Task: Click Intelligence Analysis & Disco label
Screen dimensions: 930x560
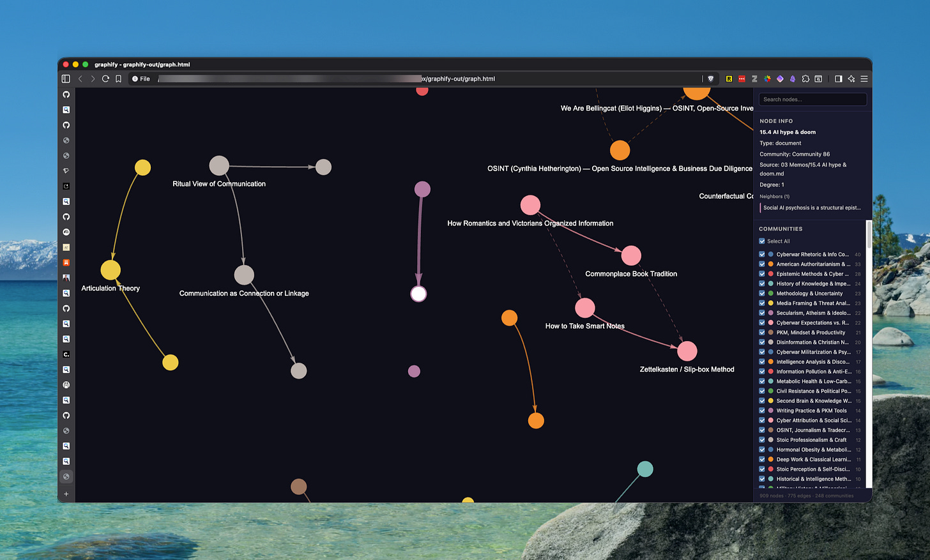Action: (813, 361)
